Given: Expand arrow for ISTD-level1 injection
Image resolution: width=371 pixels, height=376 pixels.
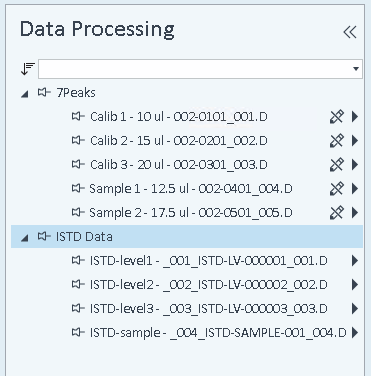Looking at the screenshot, I should [355, 261].
